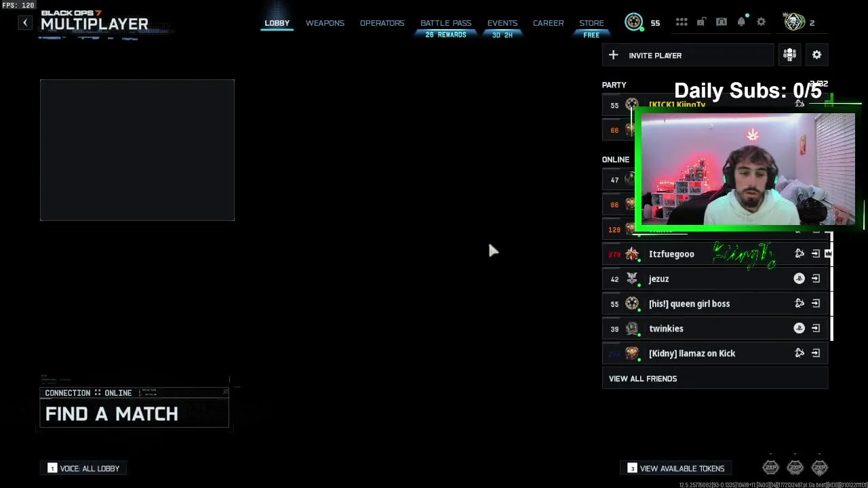868x488 pixels.
Task: Click the ONLINE section header
Action: pyautogui.click(x=615, y=159)
